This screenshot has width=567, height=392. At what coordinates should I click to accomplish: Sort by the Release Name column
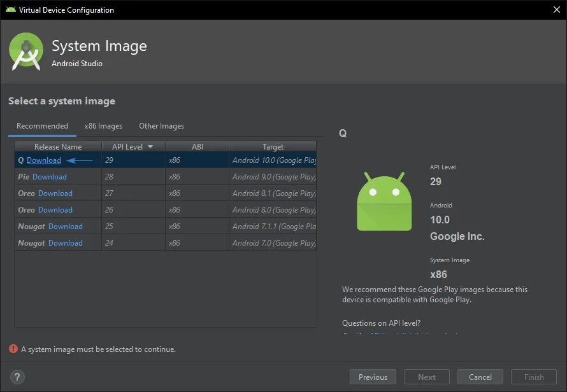pyautogui.click(x=58, y=146)
